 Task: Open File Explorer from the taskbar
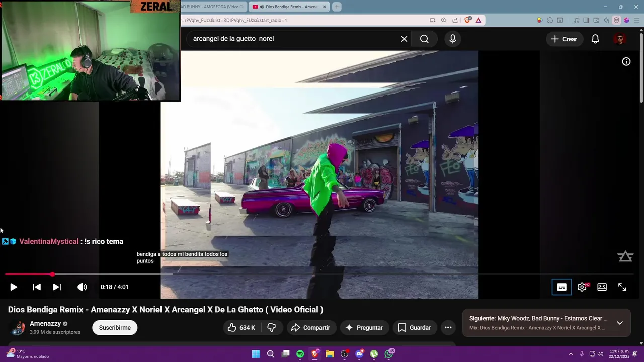(330, 354)
